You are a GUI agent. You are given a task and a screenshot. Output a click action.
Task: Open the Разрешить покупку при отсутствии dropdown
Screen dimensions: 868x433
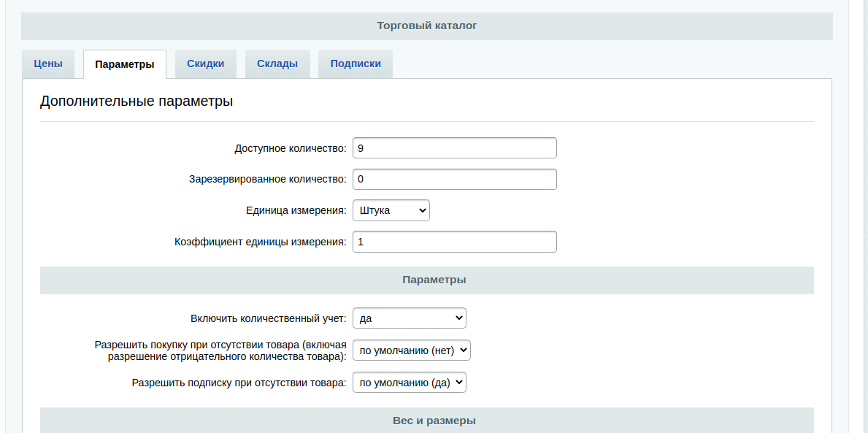[412, 350]
